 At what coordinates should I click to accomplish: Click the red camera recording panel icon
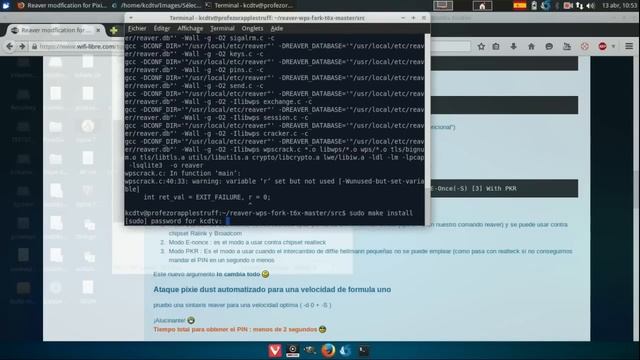pyautogui.click(x=568, y=6)
